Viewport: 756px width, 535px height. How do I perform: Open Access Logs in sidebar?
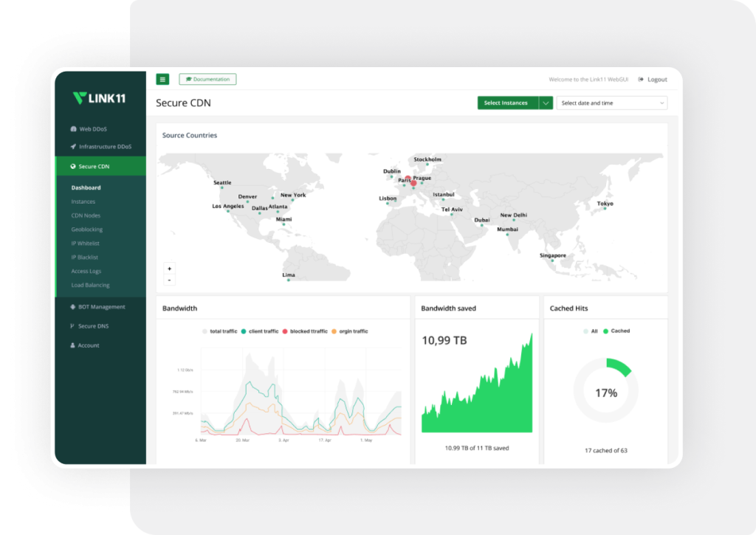click(x=86, y=271)
